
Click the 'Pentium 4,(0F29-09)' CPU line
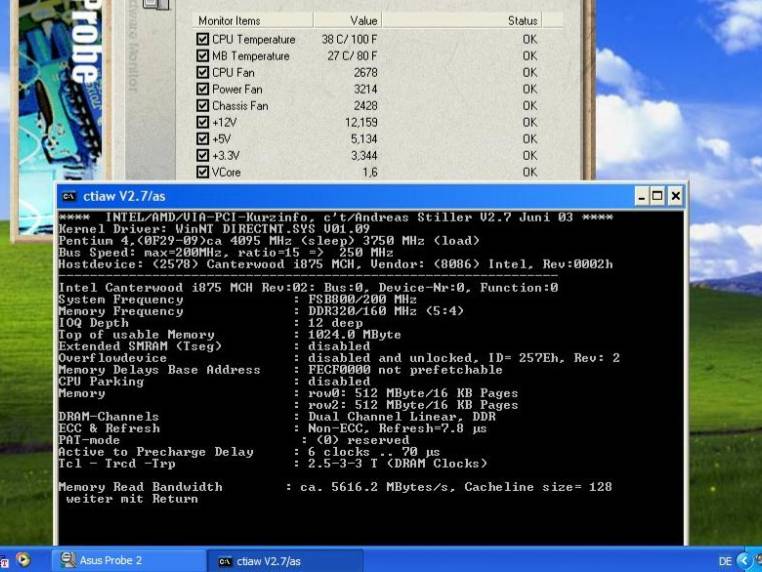(x=269, y=241)
